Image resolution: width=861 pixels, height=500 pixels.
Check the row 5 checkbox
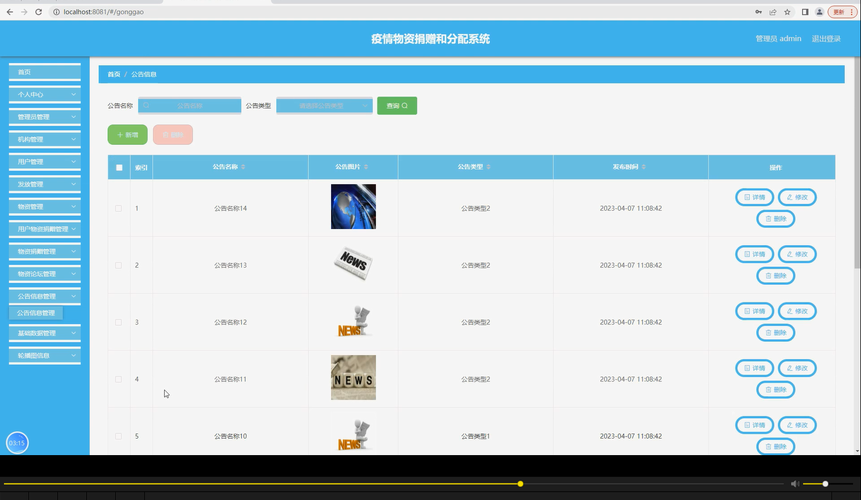click(x=119, y=436)
